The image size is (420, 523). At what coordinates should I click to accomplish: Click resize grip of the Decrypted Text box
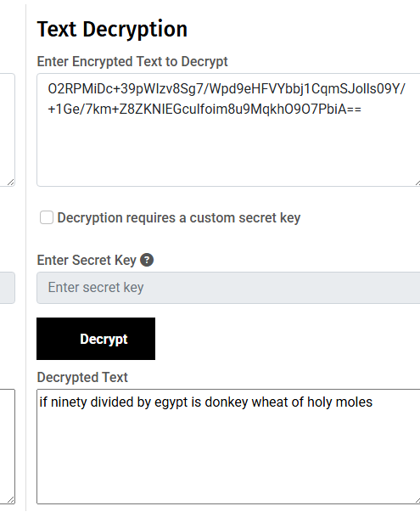tap(417, 500)
